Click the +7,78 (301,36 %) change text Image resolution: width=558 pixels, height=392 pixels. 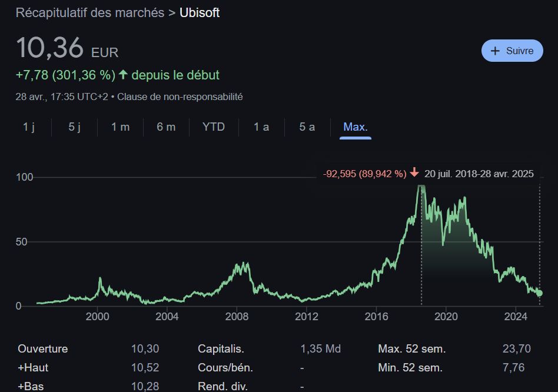point(65,75)
